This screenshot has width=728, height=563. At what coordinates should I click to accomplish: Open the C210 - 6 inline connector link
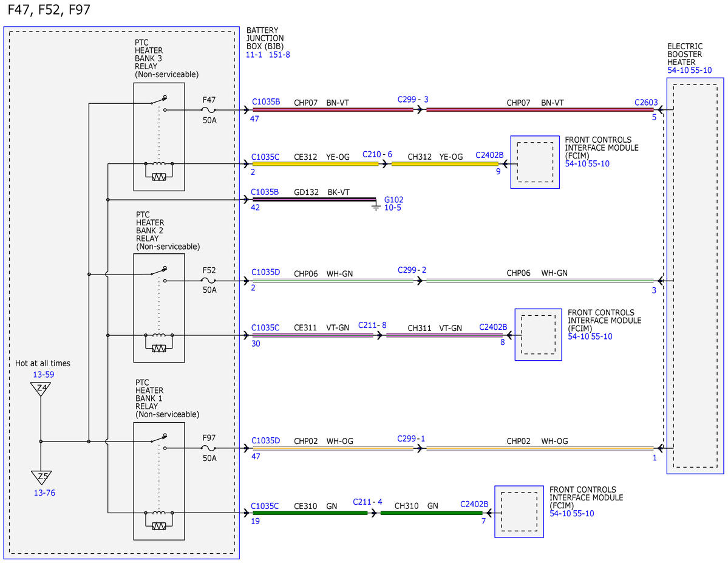[377, 154]
